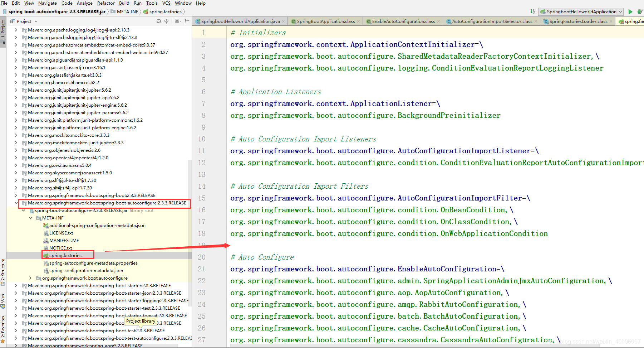Screen dimensions: 644x348
Task: Open the Navigate menu
Action: coord(48,3)
